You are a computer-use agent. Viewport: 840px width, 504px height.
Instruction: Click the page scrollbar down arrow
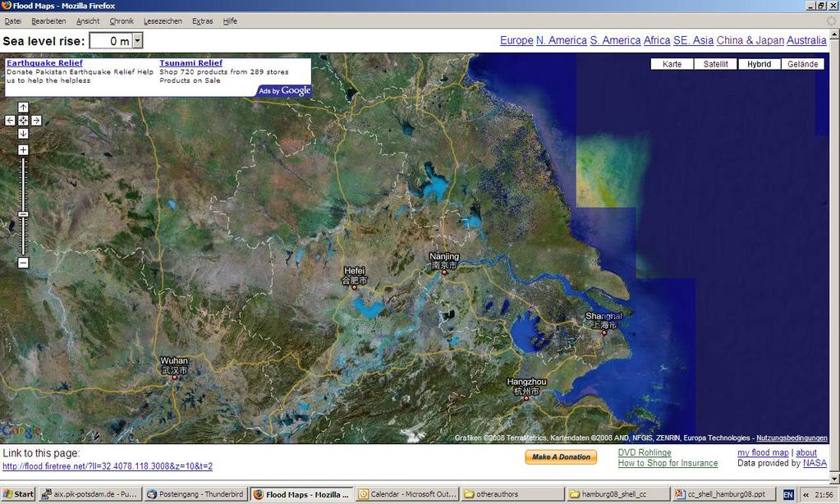(x=834, y=479)
